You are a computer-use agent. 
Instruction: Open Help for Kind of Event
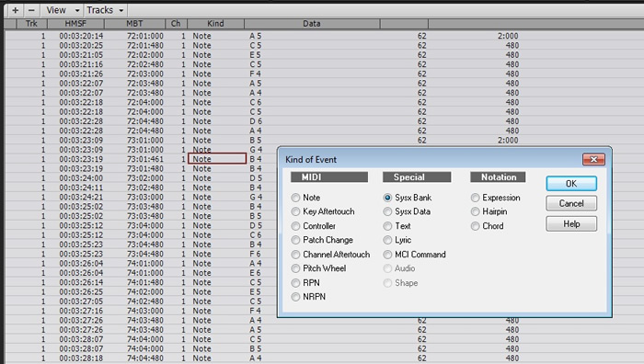coord(571,224)
